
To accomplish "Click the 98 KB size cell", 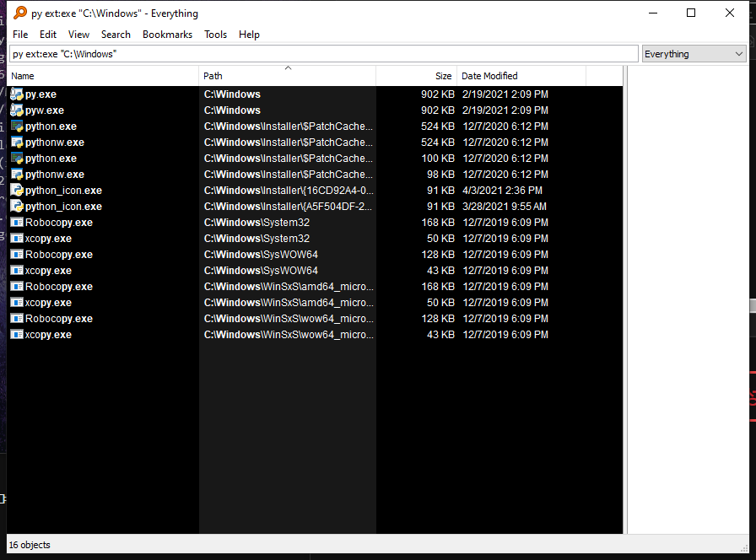I will point(440,174).
